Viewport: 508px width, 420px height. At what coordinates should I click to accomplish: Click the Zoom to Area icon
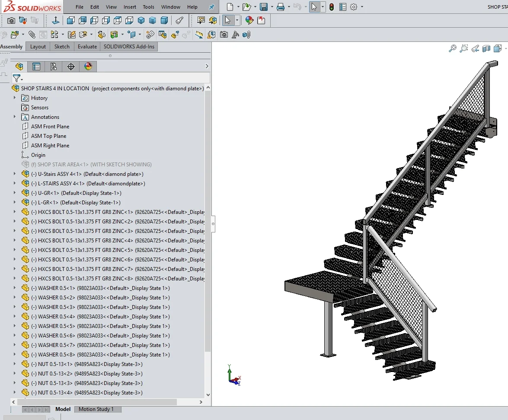[464, 48]
